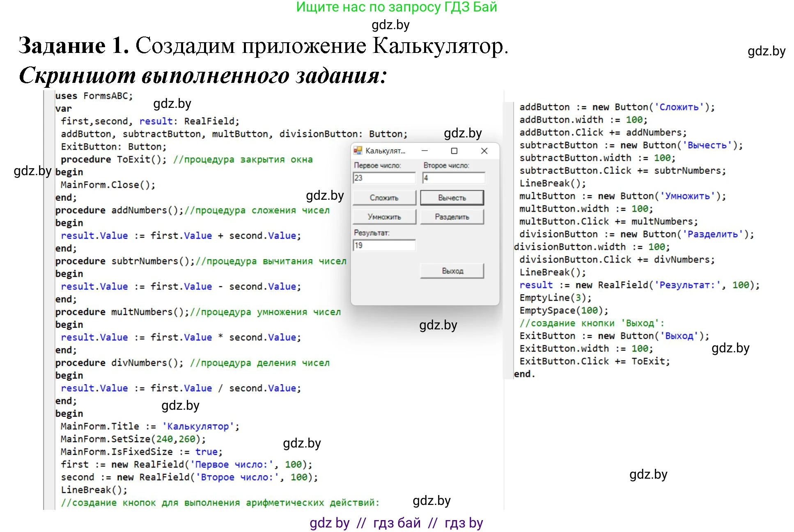
Task: Click the Выход button
Action: (x=452, y=271)
